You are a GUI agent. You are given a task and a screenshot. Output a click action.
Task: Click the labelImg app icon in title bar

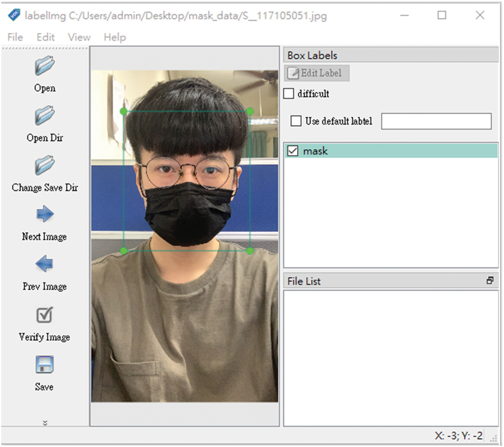pyautogui.click(x=14, y=15)
